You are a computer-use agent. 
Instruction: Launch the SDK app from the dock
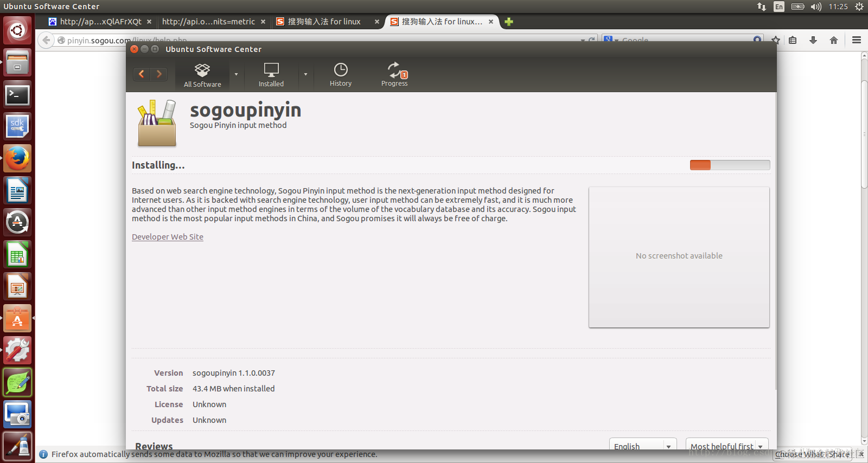click(17, 126)
